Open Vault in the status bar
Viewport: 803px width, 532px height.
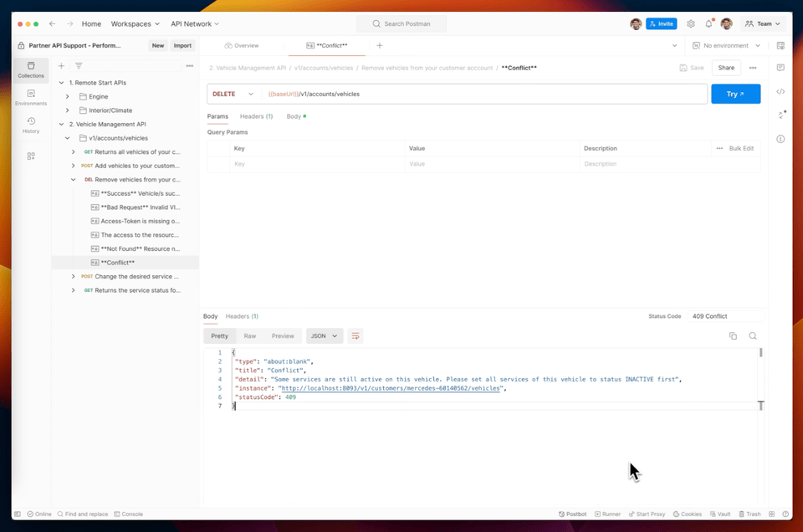720,514
